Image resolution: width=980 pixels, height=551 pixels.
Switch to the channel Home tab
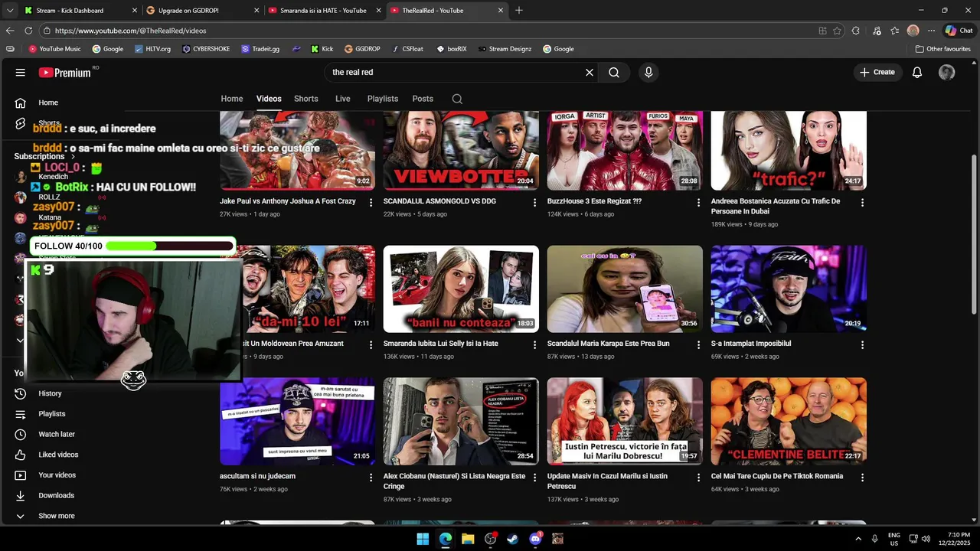[232, 99]
